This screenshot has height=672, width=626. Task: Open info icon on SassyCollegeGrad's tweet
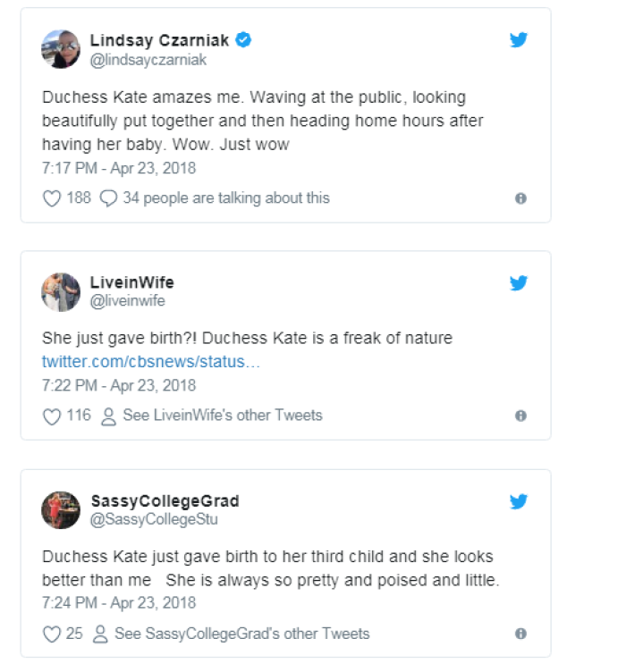click(520, 634)
